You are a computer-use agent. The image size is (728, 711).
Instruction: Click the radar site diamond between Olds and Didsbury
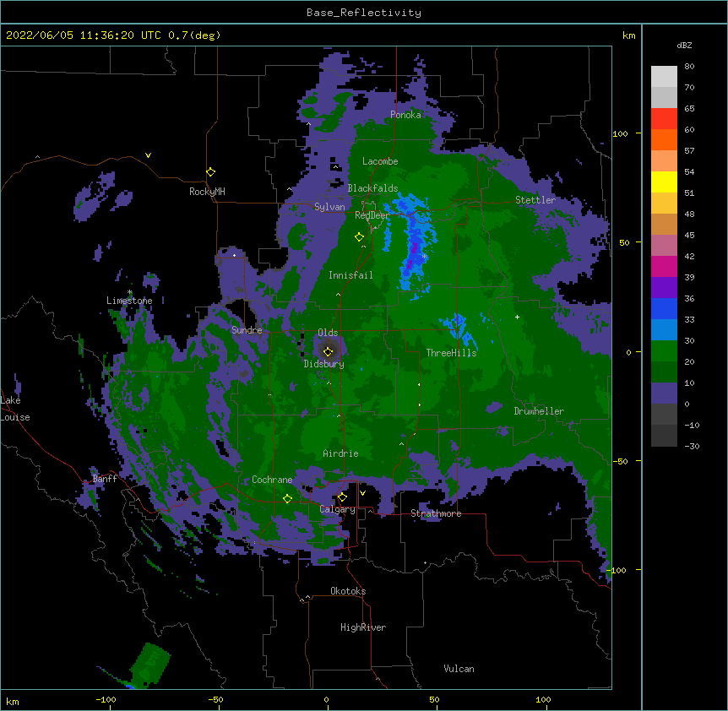click(328, 351)
